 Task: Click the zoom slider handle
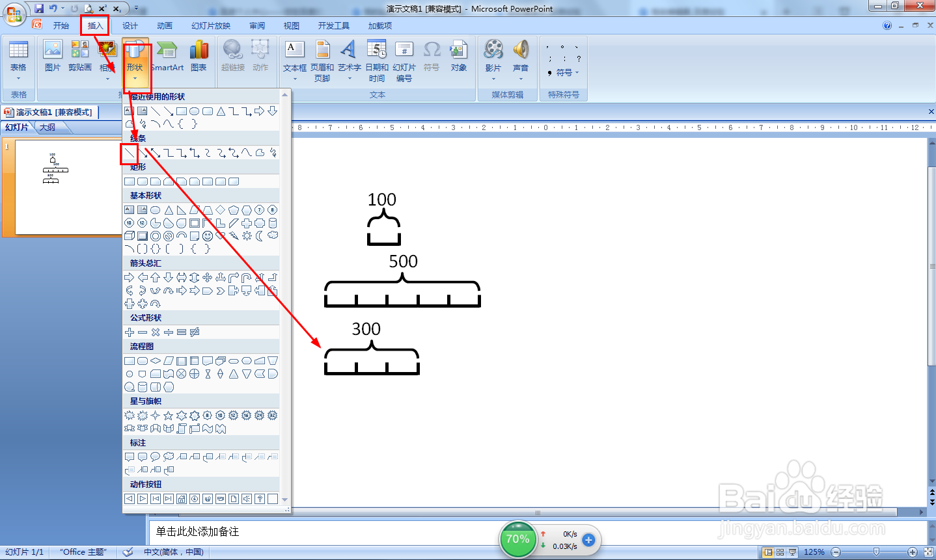(876, 552)
